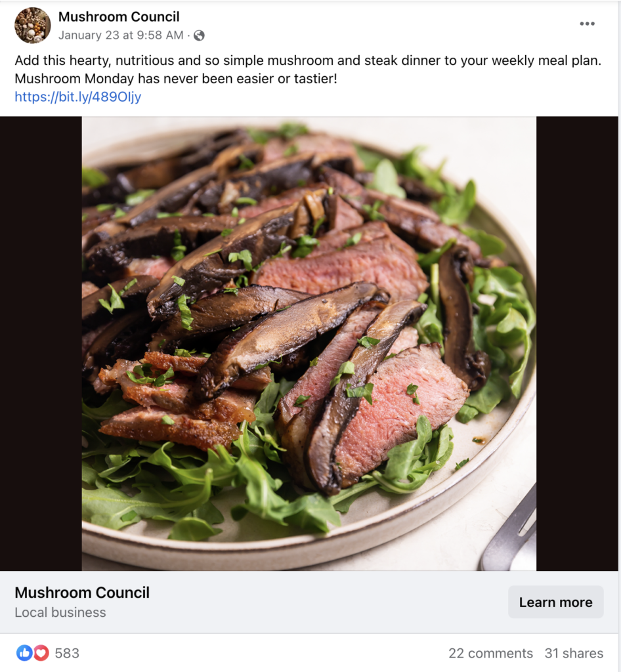Screen dimensions: 621x672
Task: Click the 583 reactions count
Action: (x=67, y=653)
